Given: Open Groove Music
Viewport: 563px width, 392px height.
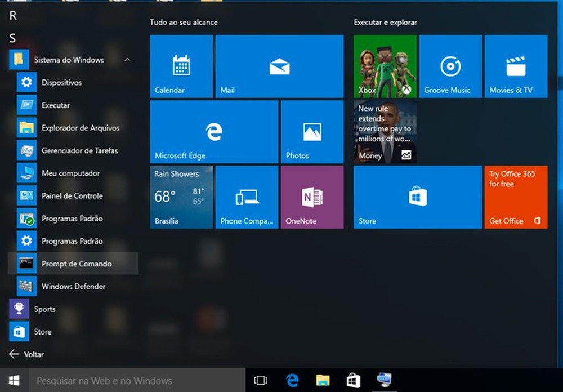Looking at the screenshot, I should point(450,66).
